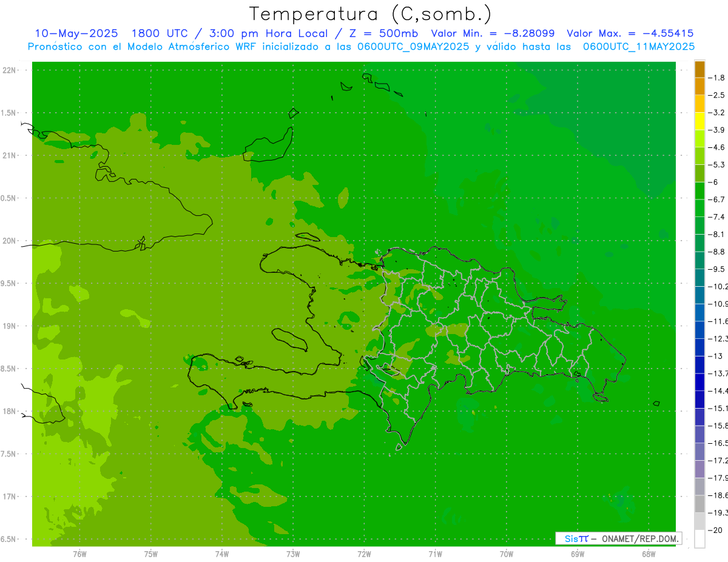Click the '71W' longitude axis label

(x=435, y=554)
